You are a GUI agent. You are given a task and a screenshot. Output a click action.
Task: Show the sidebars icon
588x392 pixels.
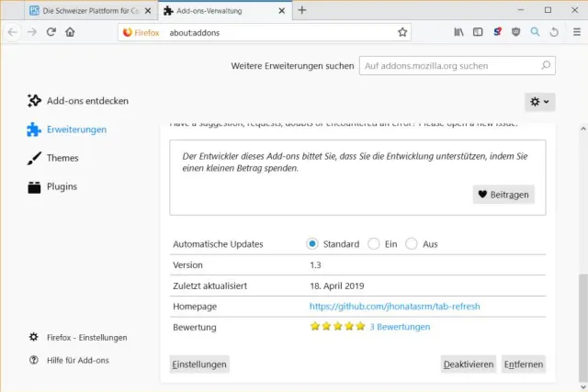478,32
